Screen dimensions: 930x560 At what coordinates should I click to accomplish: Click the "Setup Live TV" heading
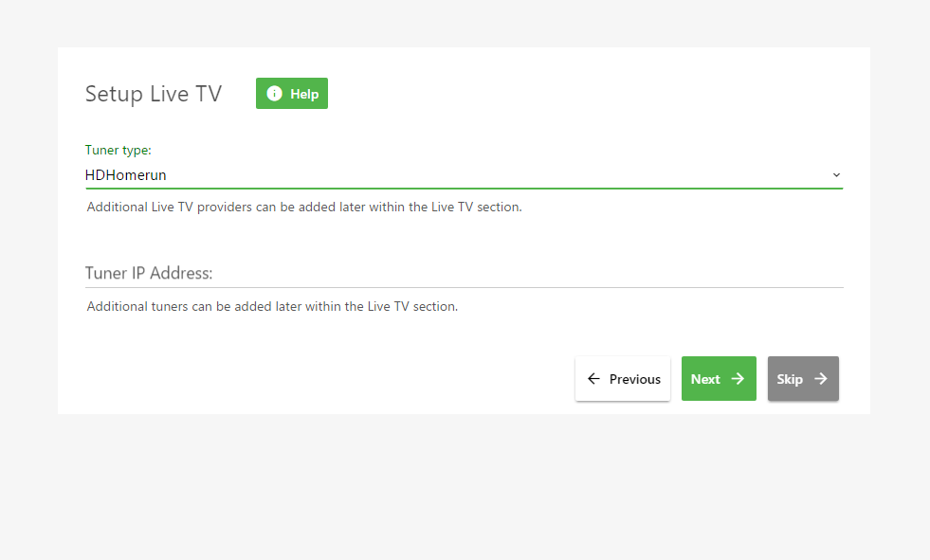[154, 94]
